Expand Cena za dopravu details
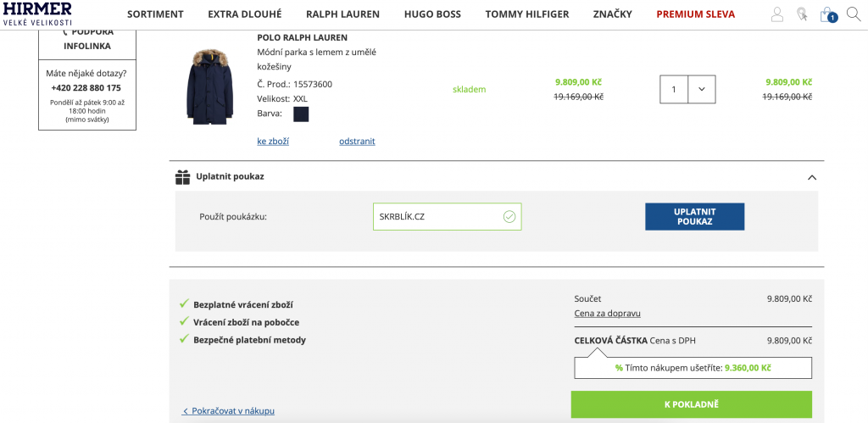Viewport: 868px width, 423px height. [x=607, y=314]
